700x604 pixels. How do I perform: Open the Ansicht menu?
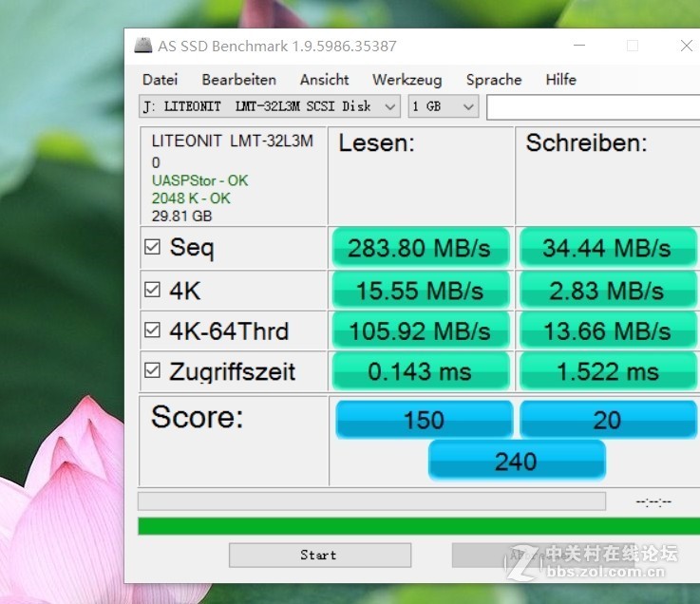[x=324, y=80]
